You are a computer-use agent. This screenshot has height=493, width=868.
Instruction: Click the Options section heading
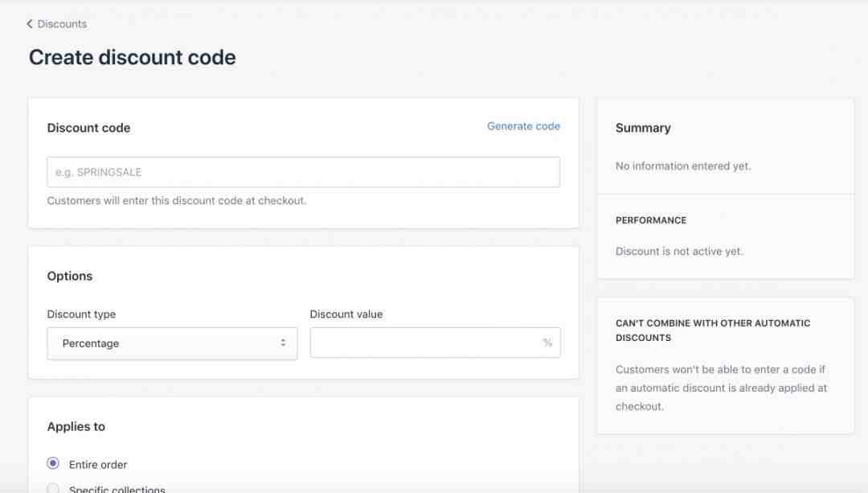(x=70, y=276)
